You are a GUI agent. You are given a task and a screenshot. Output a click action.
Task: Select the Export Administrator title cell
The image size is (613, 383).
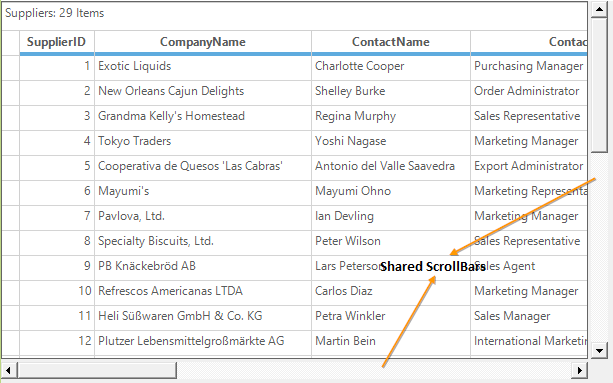(x=529, y=166)
